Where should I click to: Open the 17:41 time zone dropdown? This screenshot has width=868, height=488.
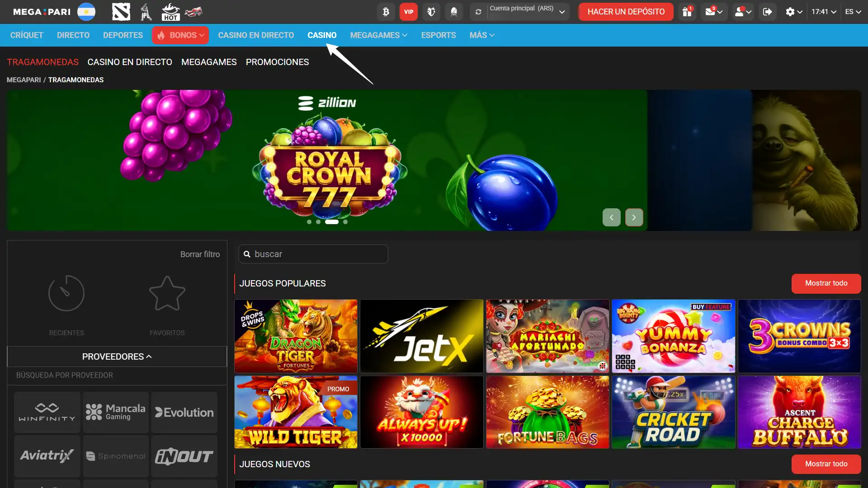coord(824,12)
